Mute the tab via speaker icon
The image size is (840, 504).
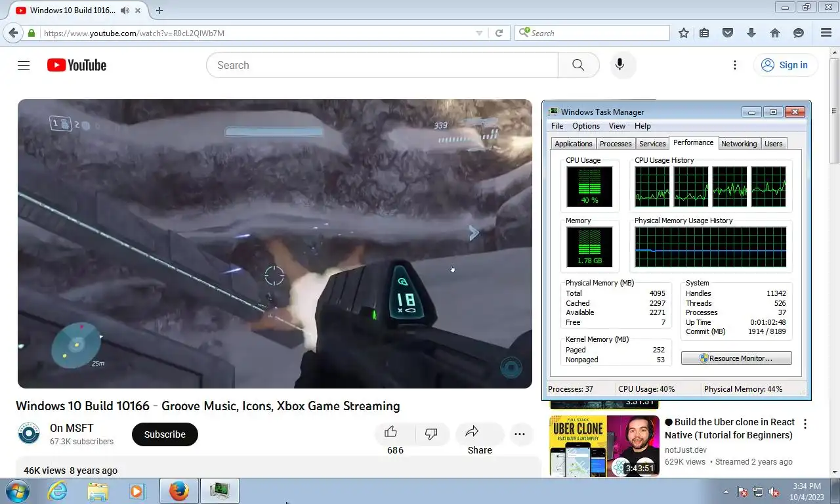pyautogui.click(x=125, y=10)
